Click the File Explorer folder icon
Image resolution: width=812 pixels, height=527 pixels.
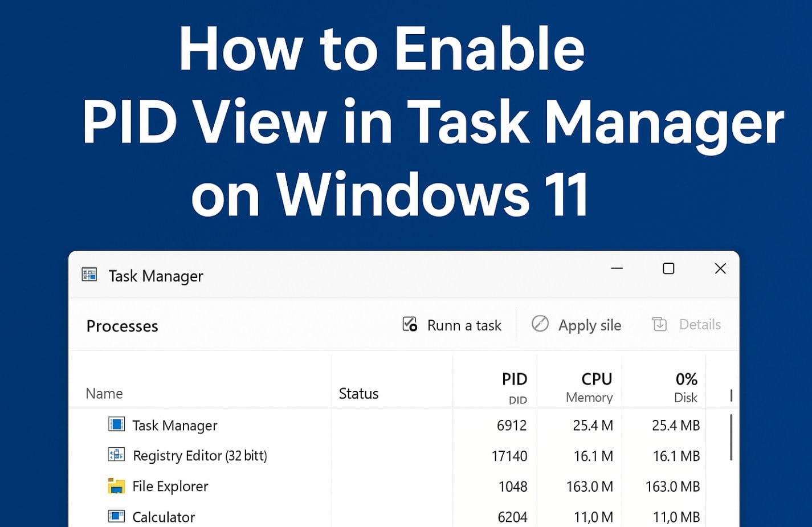click(x=116, y=486)
